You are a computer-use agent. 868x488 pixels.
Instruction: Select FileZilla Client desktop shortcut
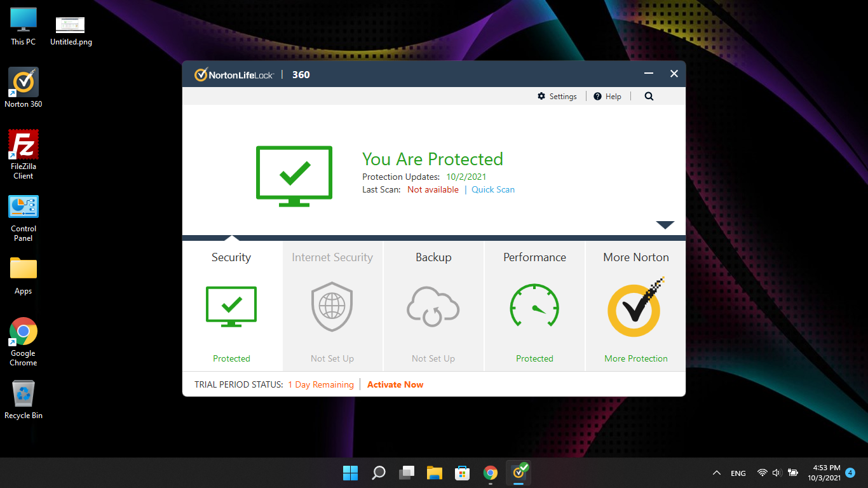click(24, 155)
